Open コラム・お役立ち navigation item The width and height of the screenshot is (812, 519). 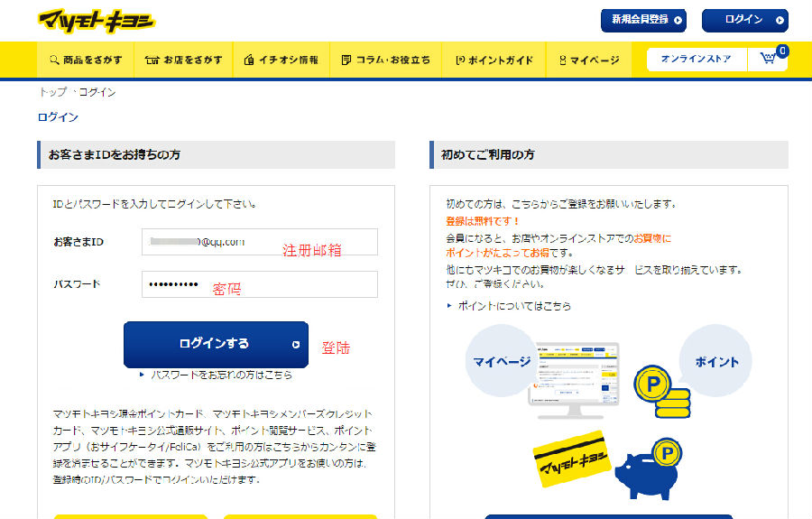tap(385, 60)
